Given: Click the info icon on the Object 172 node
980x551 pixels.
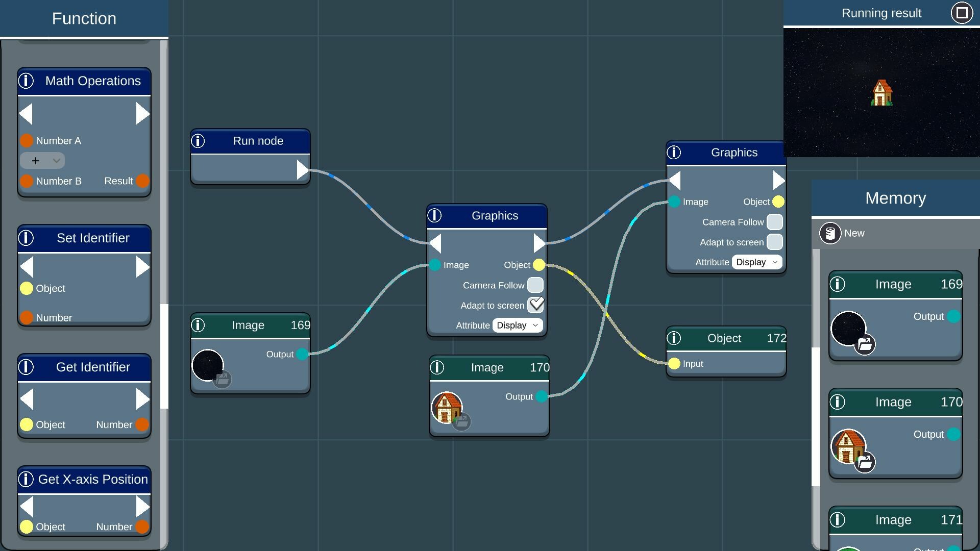Looking at the screenshot, I should click(x=675, y=338).
